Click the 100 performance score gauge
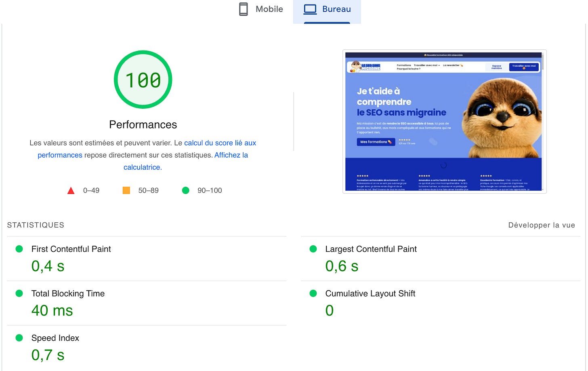The image size is (588, 371). (x=143, y=80)
